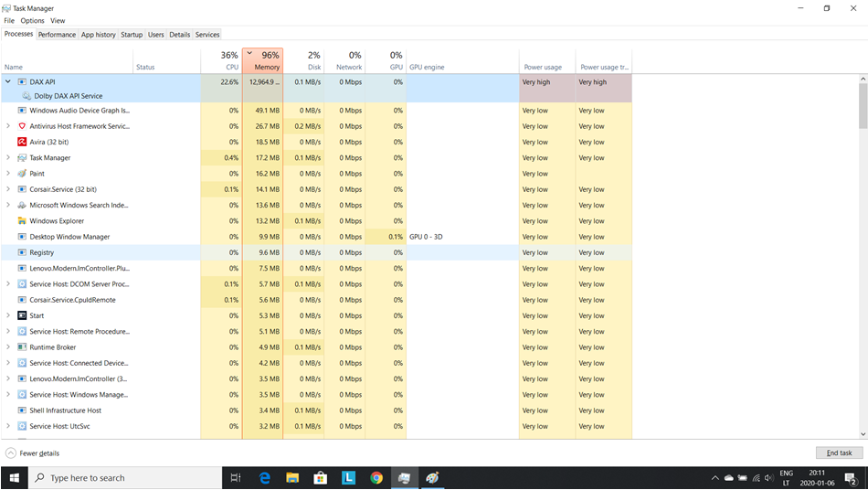The image size is (868, 490).
Task: Switch to the Startup tab
Action: 132,35
